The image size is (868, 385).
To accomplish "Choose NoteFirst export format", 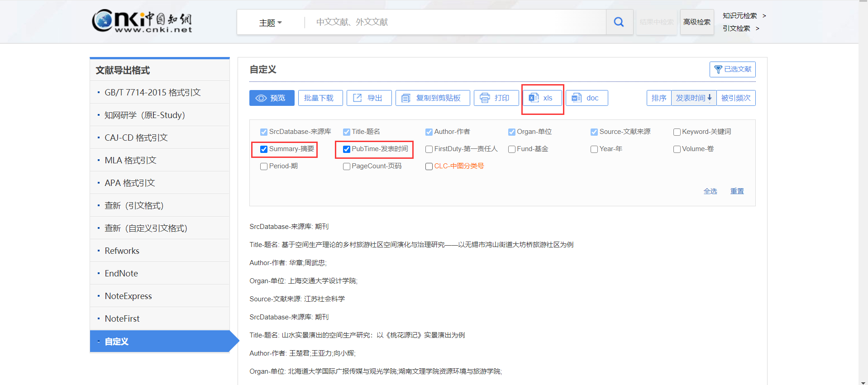I will pos(160,318).
